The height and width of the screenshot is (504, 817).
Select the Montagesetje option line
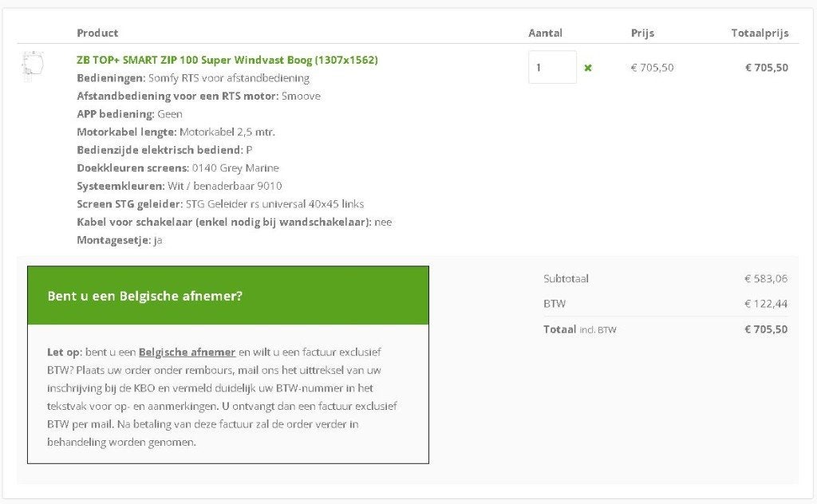pyautogui.click(x=120, y=240)
